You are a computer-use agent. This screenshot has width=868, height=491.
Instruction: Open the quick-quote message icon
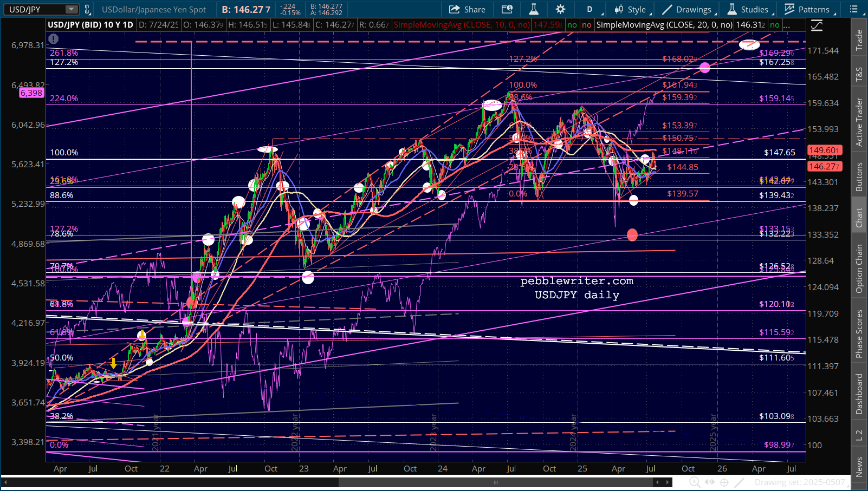tap(507, 9)
